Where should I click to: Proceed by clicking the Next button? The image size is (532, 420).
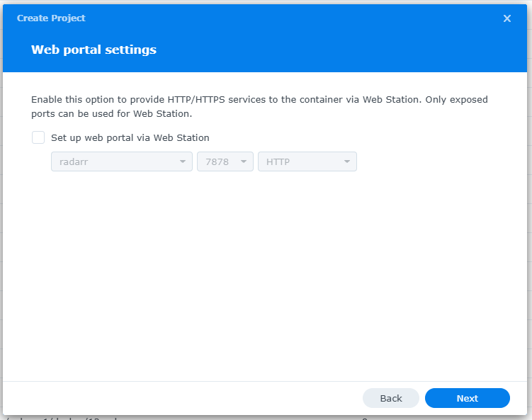[467, 398]
